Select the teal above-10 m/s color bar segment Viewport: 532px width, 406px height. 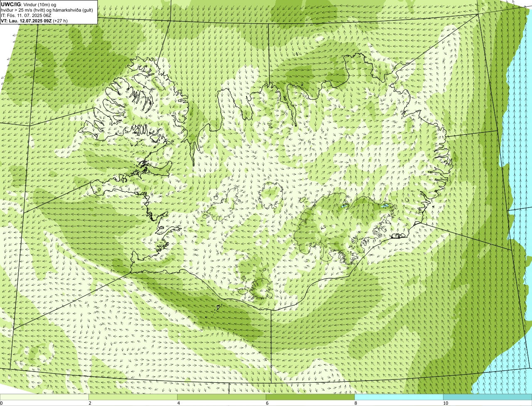488,397
